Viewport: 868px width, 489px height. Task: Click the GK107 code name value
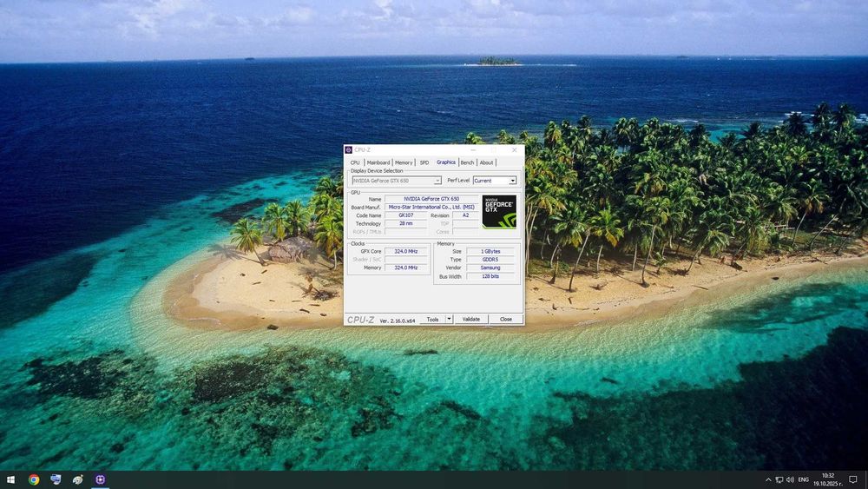(x=405, y=215)
